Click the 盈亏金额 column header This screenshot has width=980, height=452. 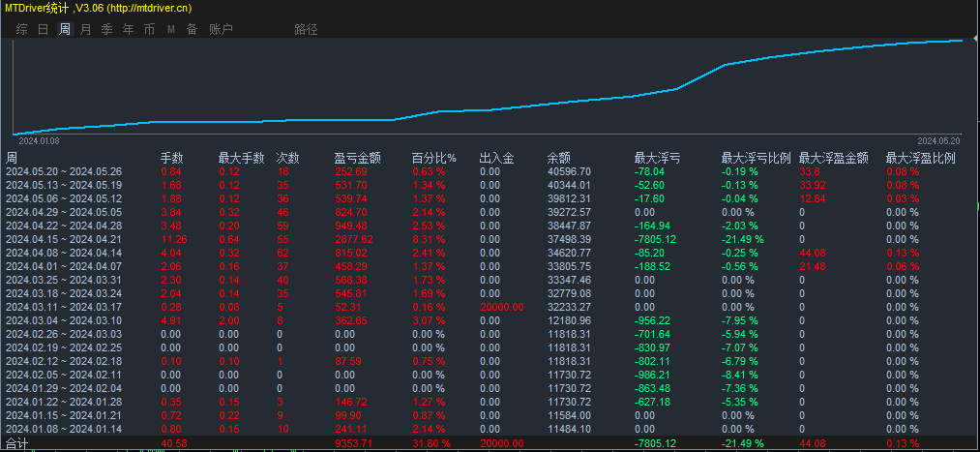click(x=358, y=158)
